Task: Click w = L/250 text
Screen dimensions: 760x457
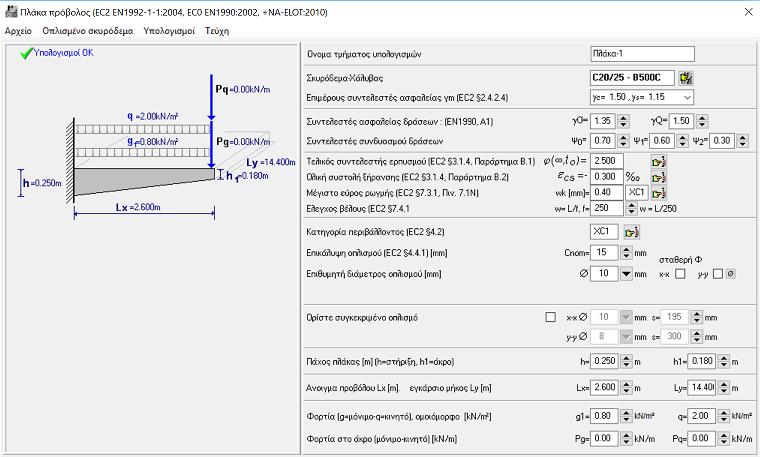Action: pyautogui.click(x=658, y=209)
